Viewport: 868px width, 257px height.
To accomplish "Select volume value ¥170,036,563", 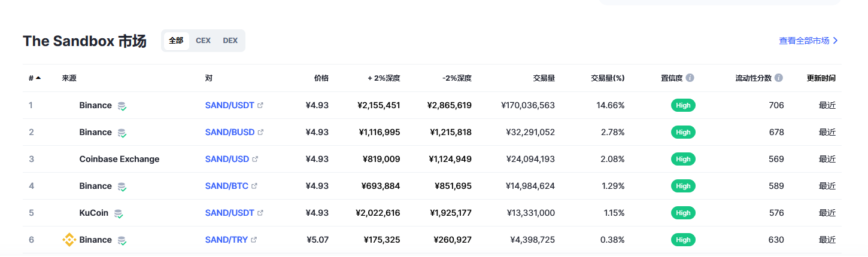I will click(528, 105).
